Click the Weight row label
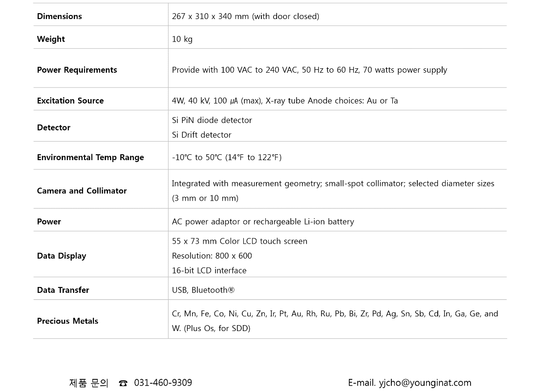The width and height of the screenshot is (537, 392). (x=51, y=39)
